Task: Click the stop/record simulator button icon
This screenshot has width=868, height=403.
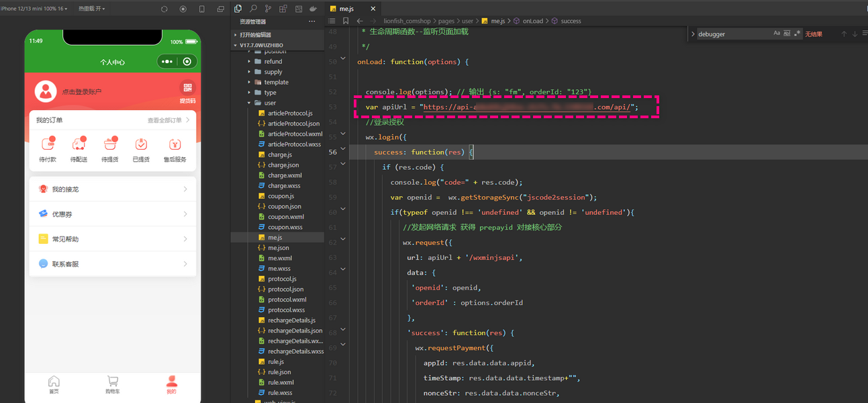Action: (x=183, y=9)
